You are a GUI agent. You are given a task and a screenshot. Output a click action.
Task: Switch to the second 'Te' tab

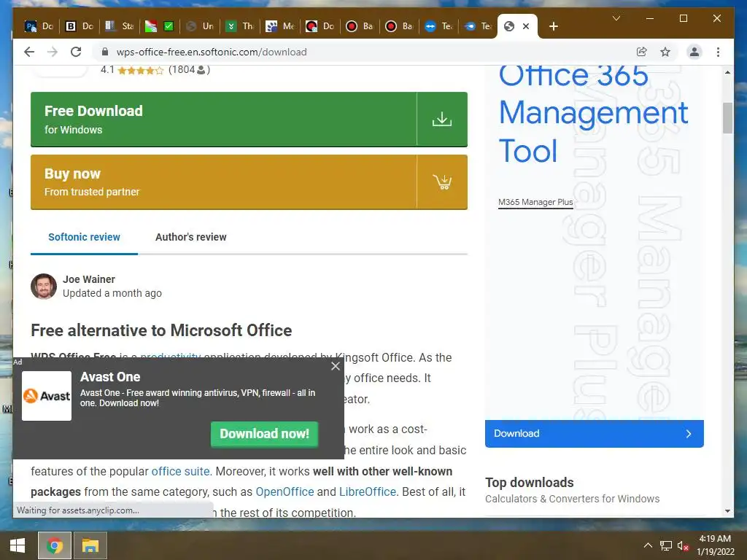(478, 26)
